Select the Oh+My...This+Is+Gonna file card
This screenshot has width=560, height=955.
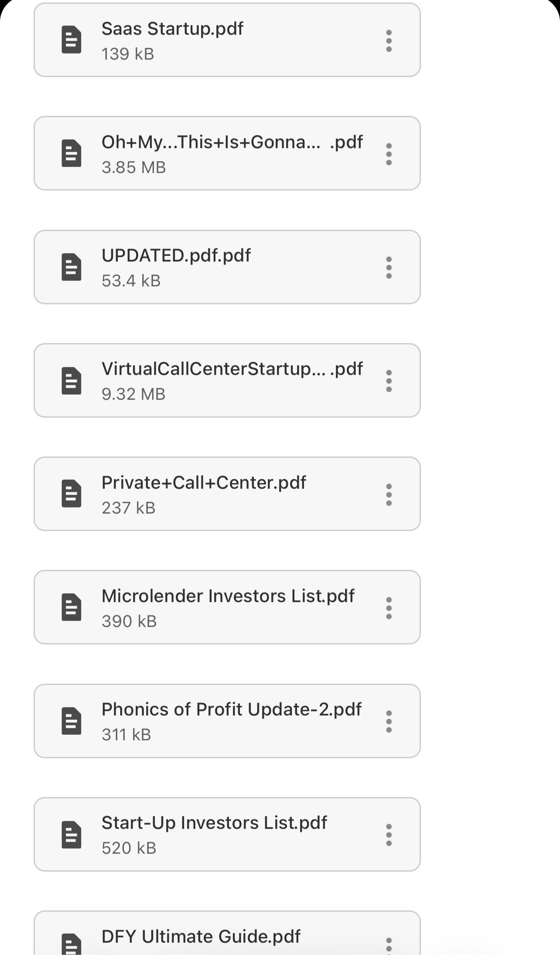click(227, 153)
